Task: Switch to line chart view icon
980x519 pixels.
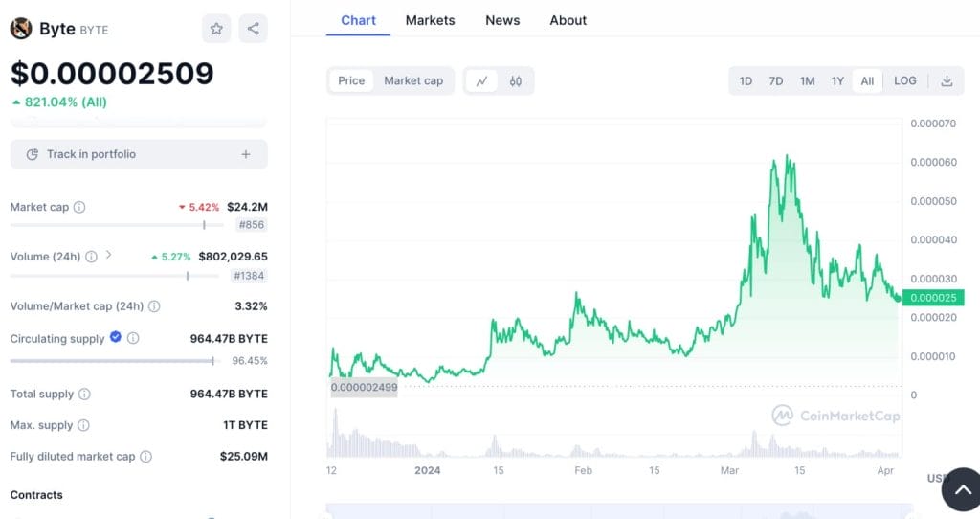Action: 481,81
